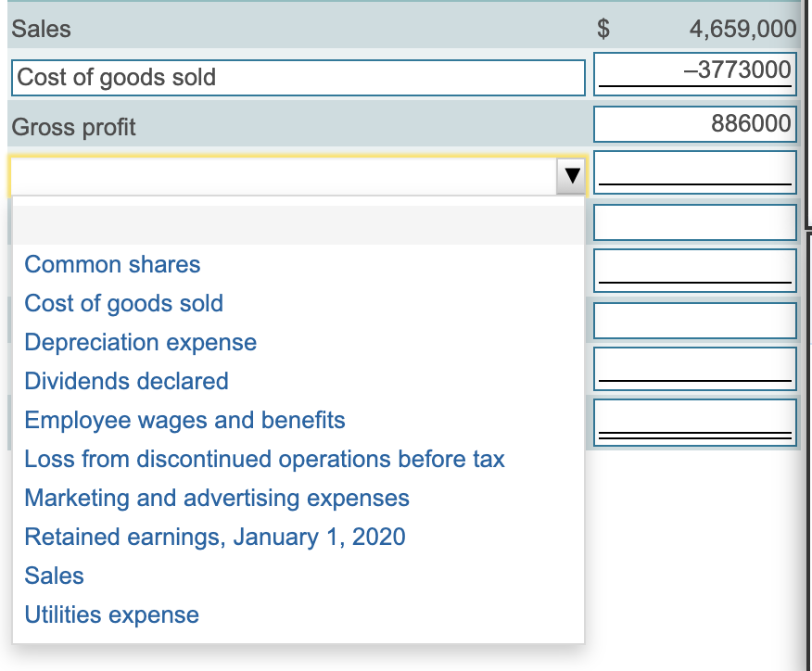Select "Dividends declared" option
The width and height of the screenshot is (812, 671).
(126, 381)
